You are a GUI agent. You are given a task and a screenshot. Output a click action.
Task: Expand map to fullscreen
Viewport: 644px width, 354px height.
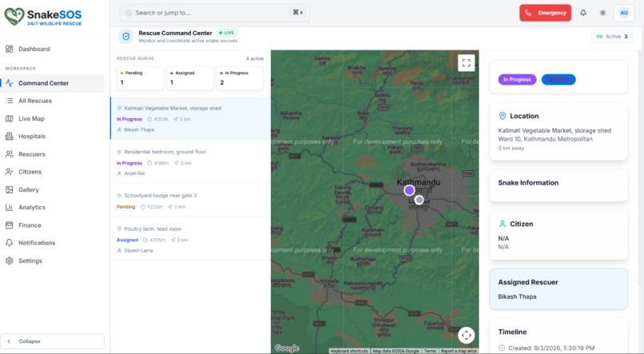click(x=466, y=63)
